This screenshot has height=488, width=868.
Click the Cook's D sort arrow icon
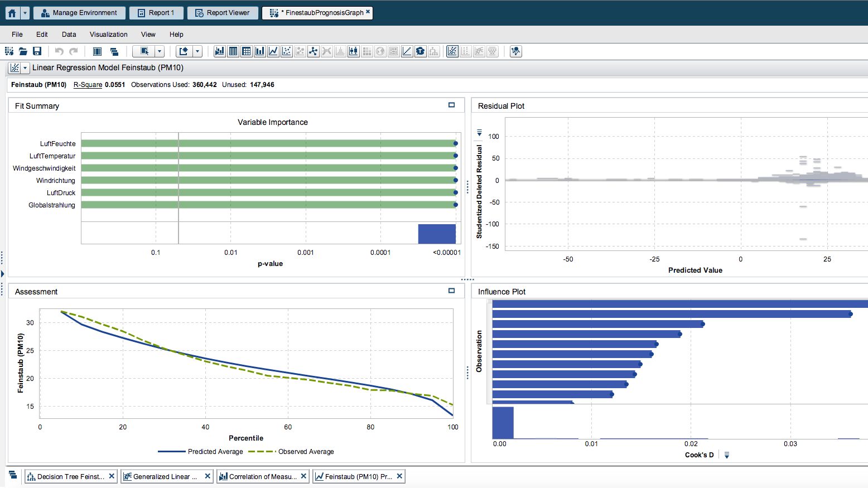pos(726,455)
